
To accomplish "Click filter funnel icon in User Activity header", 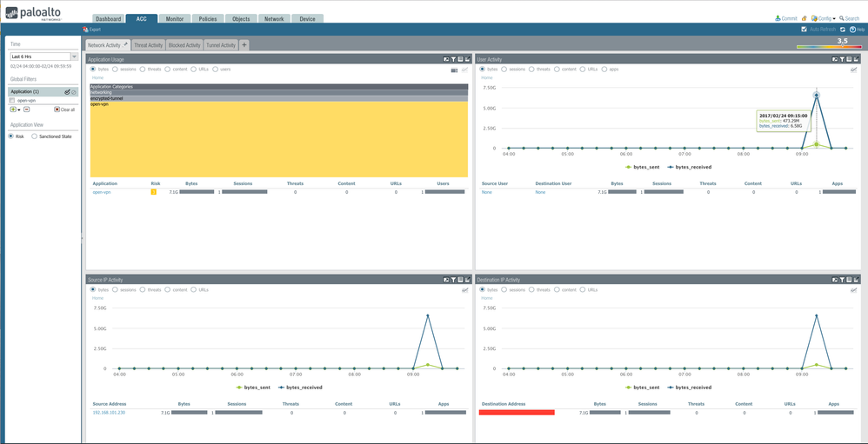I will point(843,60).
